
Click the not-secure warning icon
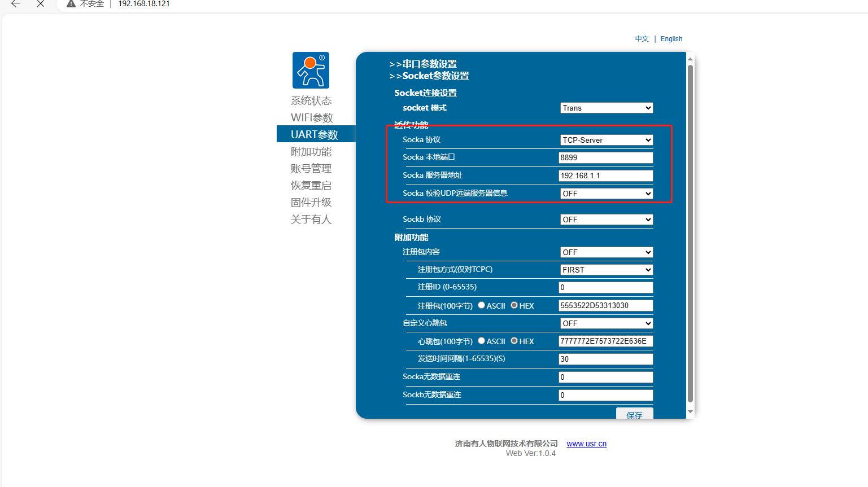pos(71,4)
